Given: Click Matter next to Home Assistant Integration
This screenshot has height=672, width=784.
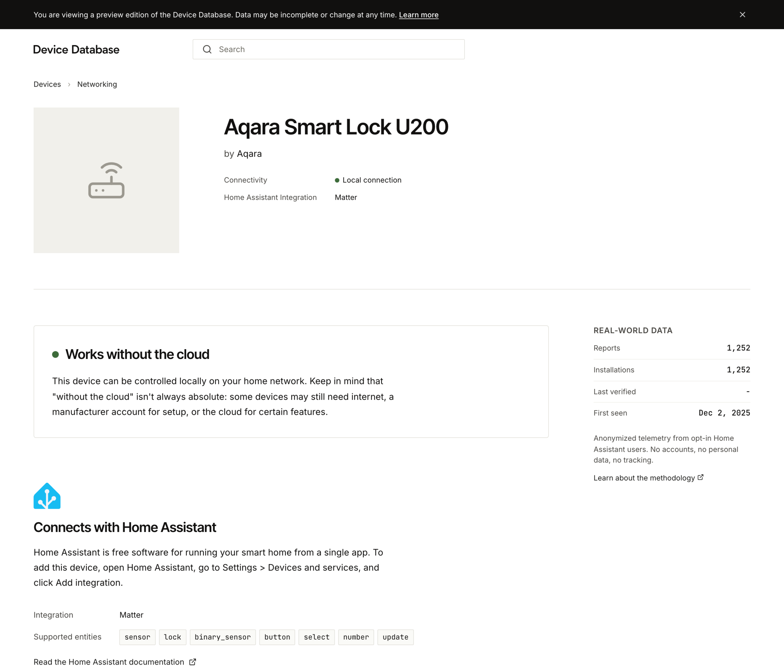Looking at the screenshot, I should [346, 198].
